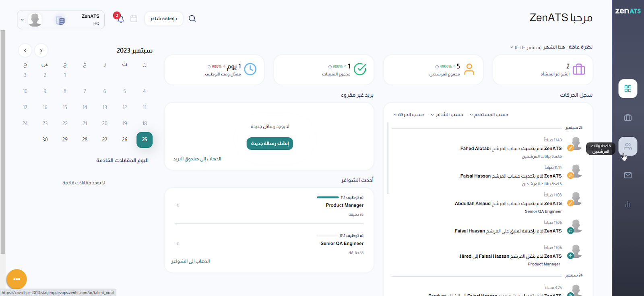Expand the Product Manager vacancy chevron

coord(178,205)
